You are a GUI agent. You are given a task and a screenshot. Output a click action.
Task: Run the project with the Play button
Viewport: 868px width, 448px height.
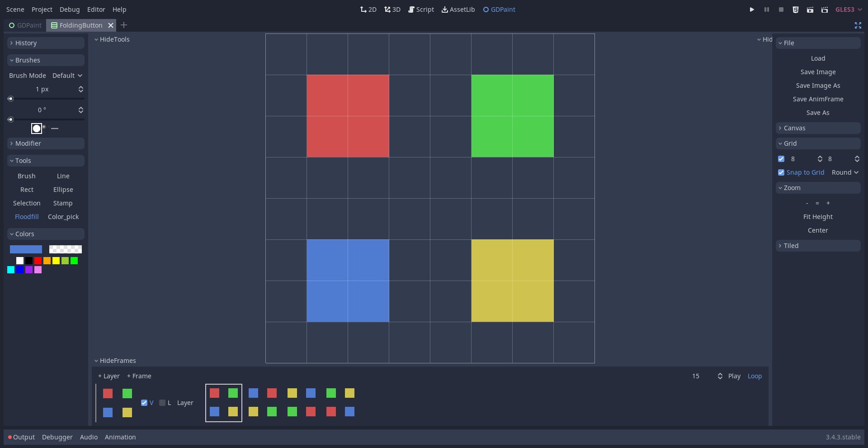coord(752,9)
